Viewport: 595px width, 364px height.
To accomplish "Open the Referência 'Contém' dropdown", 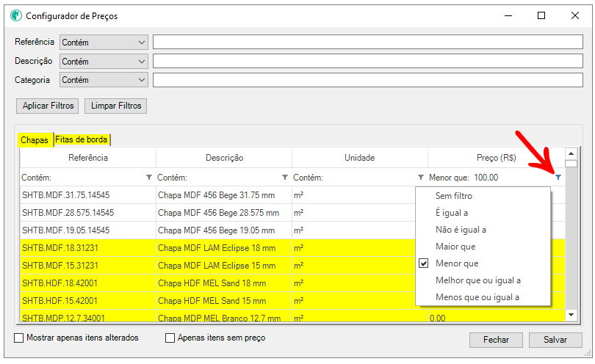I will 104,43.
